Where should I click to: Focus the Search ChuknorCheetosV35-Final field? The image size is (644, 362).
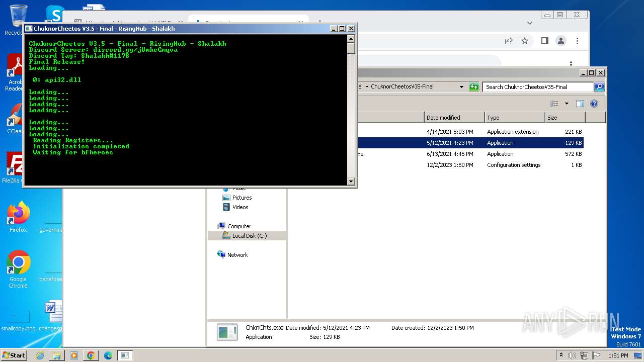tap(538, 86)
